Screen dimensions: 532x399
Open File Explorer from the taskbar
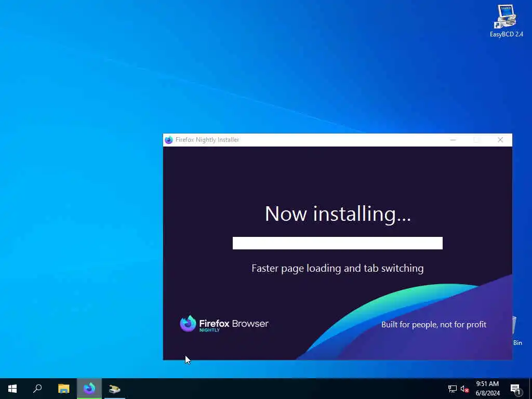pos(63,389)
